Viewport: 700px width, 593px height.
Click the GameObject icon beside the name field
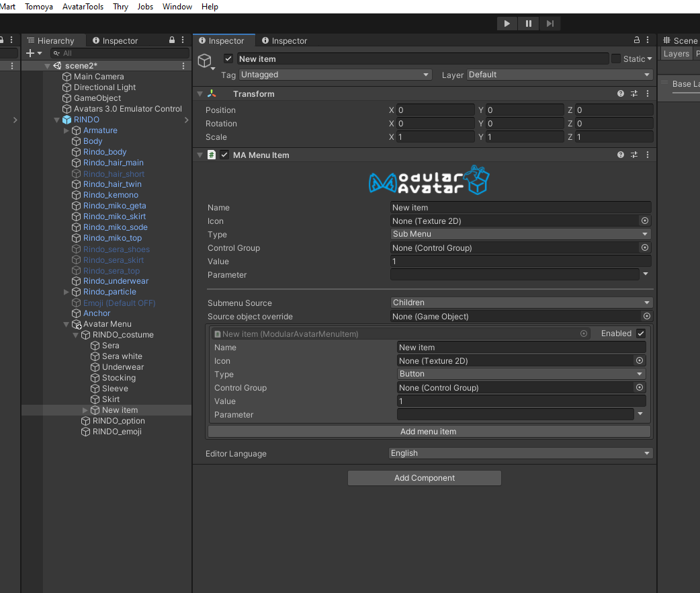[205, 61]
